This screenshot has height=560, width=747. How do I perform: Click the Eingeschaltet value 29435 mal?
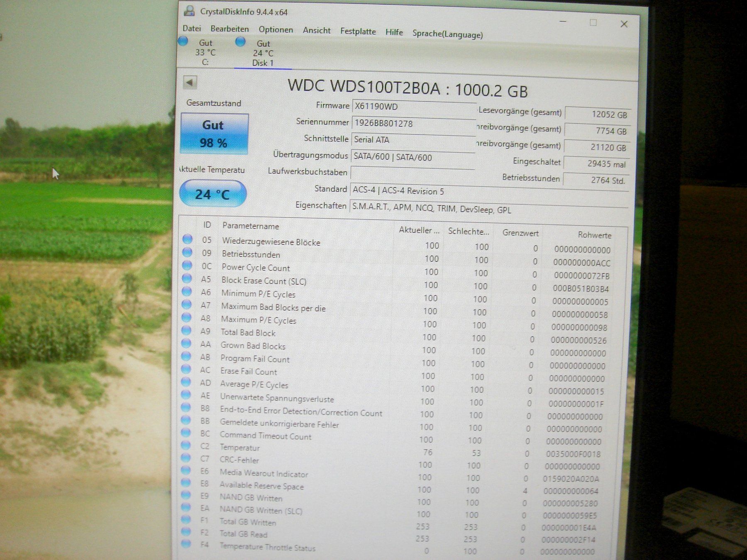pos(597,163)
